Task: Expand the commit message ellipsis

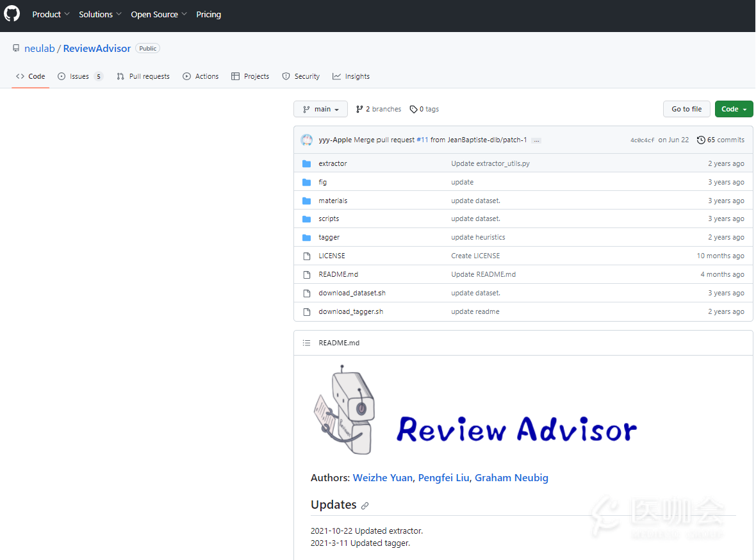Action: [x=536, y=140]
